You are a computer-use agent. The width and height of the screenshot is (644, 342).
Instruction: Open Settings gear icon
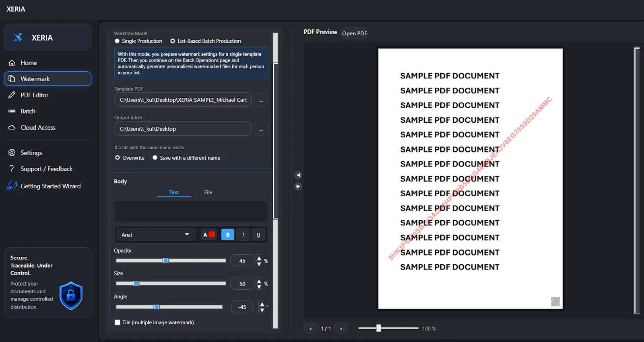click(12, 152)
